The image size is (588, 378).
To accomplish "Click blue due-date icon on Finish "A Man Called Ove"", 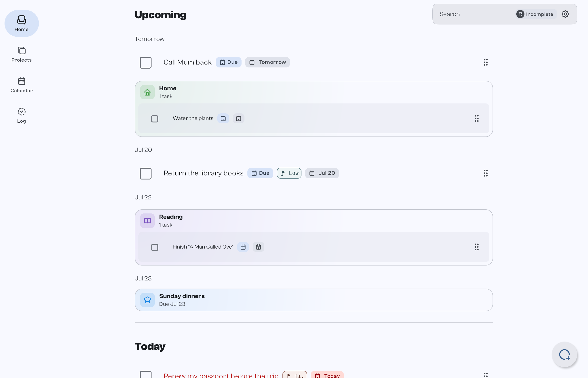I will click(243, 247).
